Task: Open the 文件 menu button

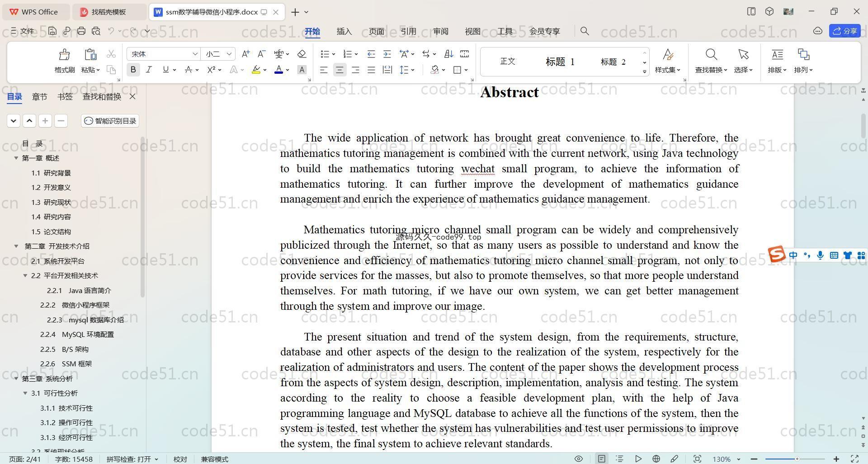Action: coord(23,31)
